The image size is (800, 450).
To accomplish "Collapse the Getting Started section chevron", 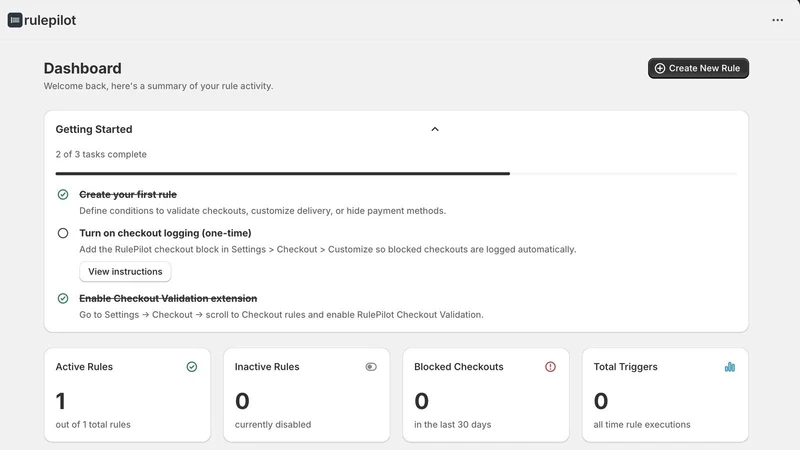I will pos(435,129).
